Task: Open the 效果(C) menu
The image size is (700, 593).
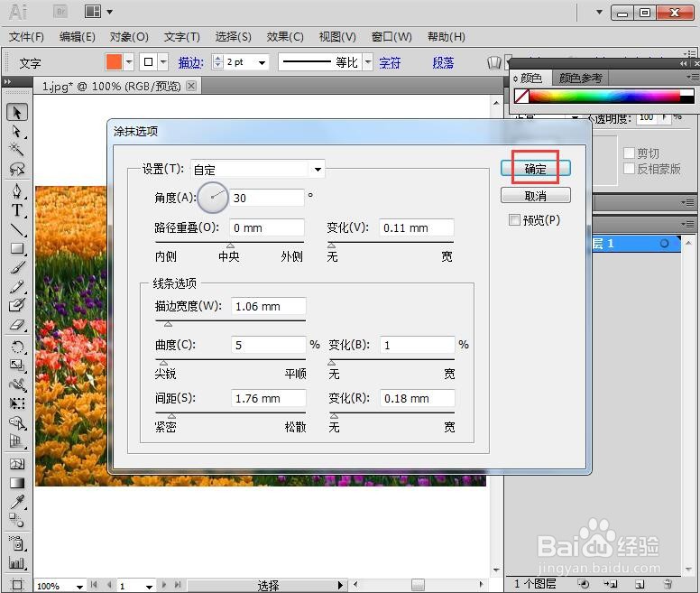Action: (x=285, y=37)
